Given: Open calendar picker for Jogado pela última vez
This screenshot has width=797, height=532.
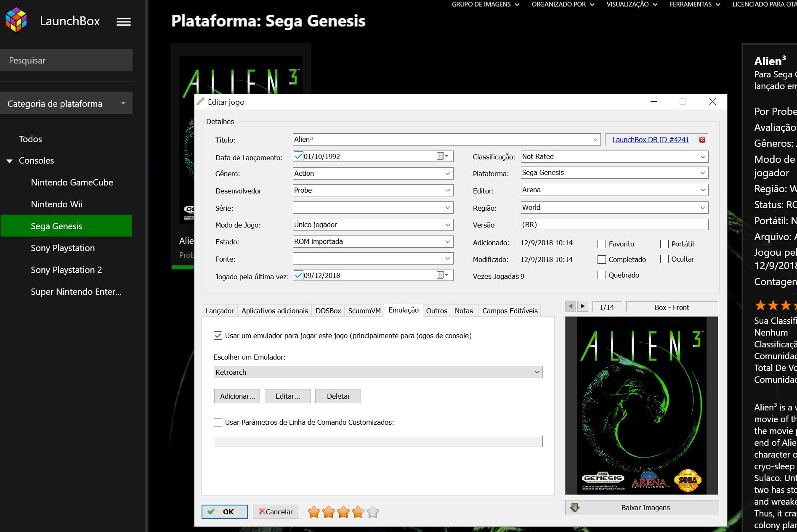Looking at the screenshot, I should (x=443, y=275).
